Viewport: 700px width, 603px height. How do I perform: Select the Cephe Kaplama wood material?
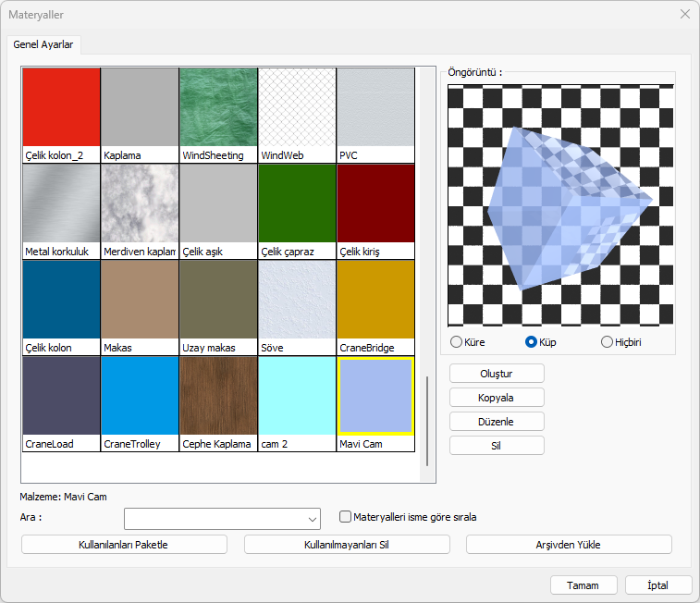click(218, 396)
